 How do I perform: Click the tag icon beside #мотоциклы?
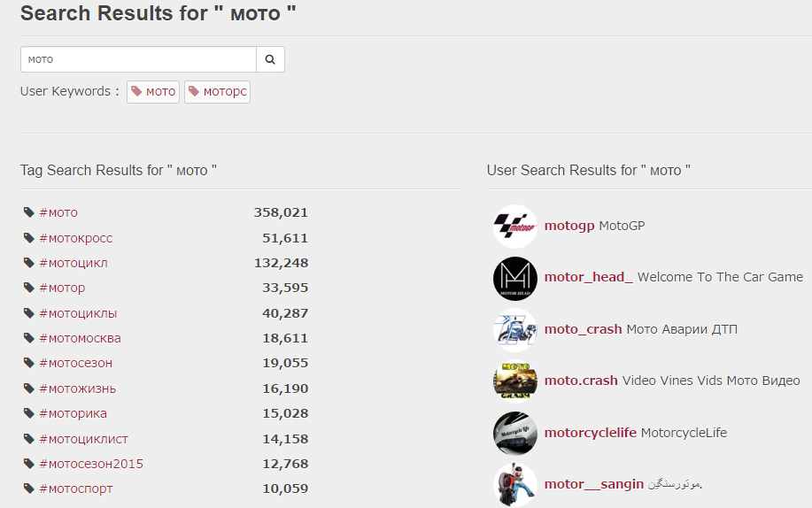pyautogui.click(x=29, y=313)
